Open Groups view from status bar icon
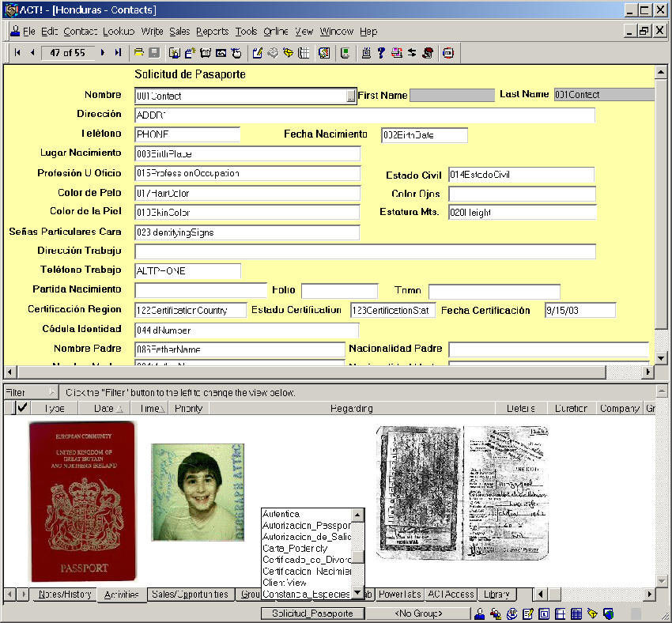Viewport: 672px width, 623px height. coord(496,614)
